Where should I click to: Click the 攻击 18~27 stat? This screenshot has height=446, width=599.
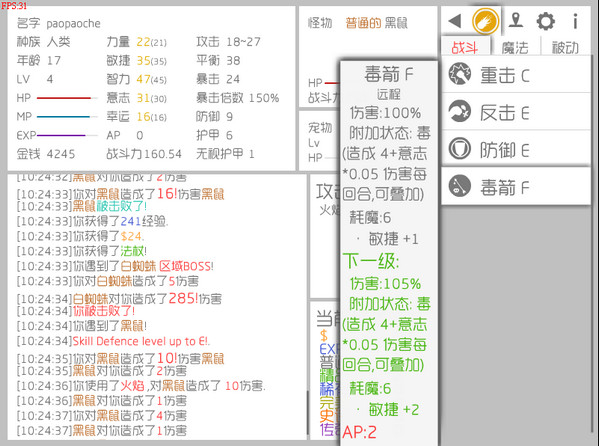(x=228, y=42)
